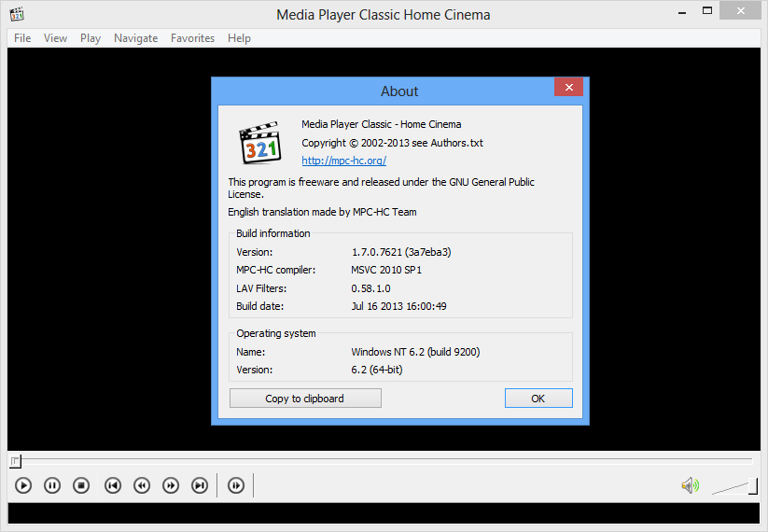
Task: Open the View menu
Action: tap(55, 38)
